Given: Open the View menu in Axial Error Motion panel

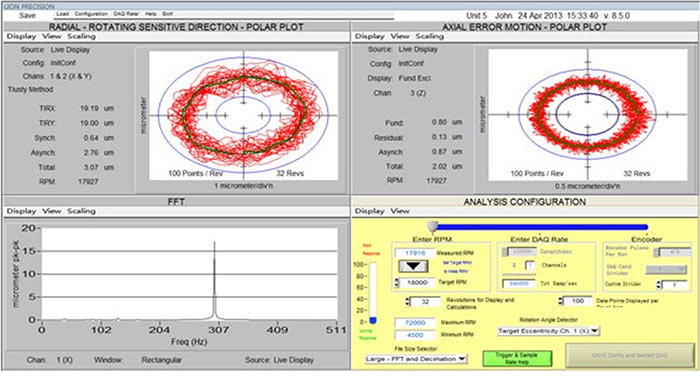Looking at the screenshot, I should [400, 36].
